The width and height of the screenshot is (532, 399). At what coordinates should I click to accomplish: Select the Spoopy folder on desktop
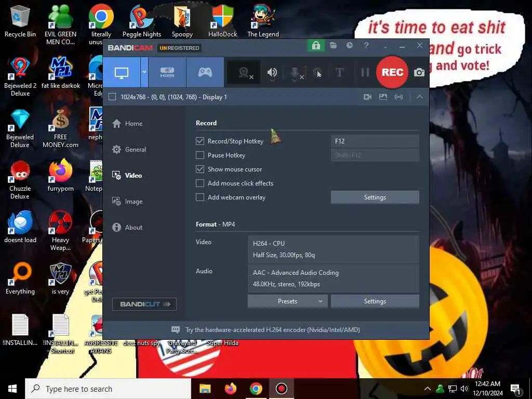click(x=182, y=22)
